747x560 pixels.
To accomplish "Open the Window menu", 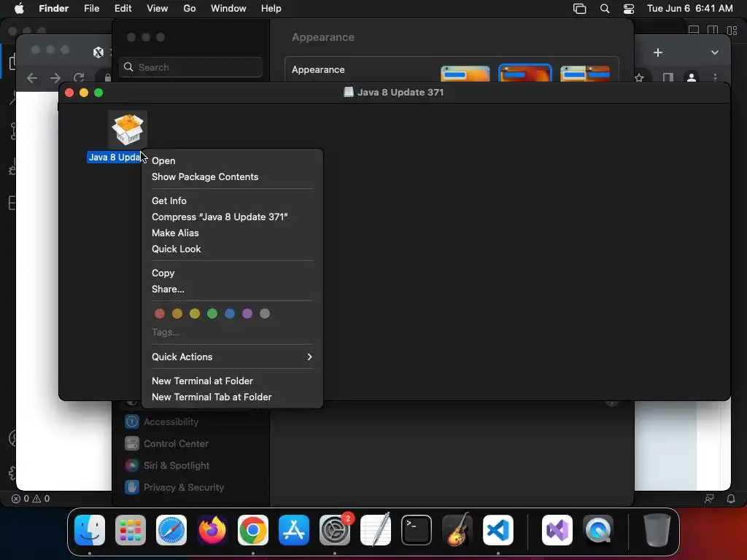I will pyautogui.click(x=228, y=9).
